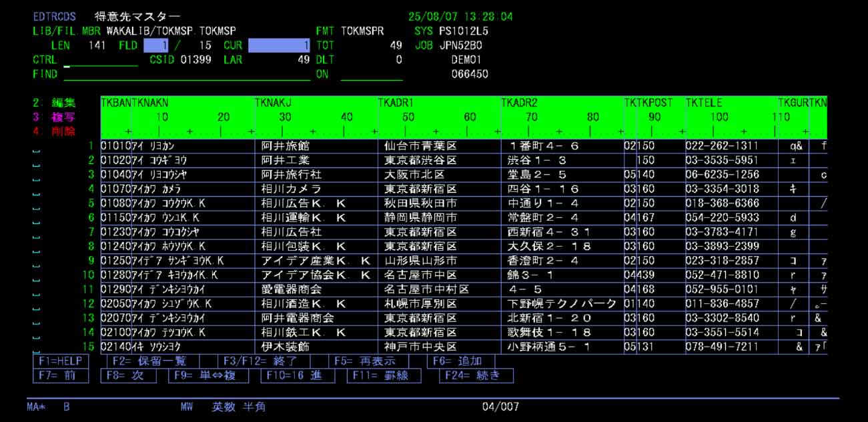868x422 pixels.
Task: Go to next page with F8 次
Action: pyautogui.click(x=128, y=376)
